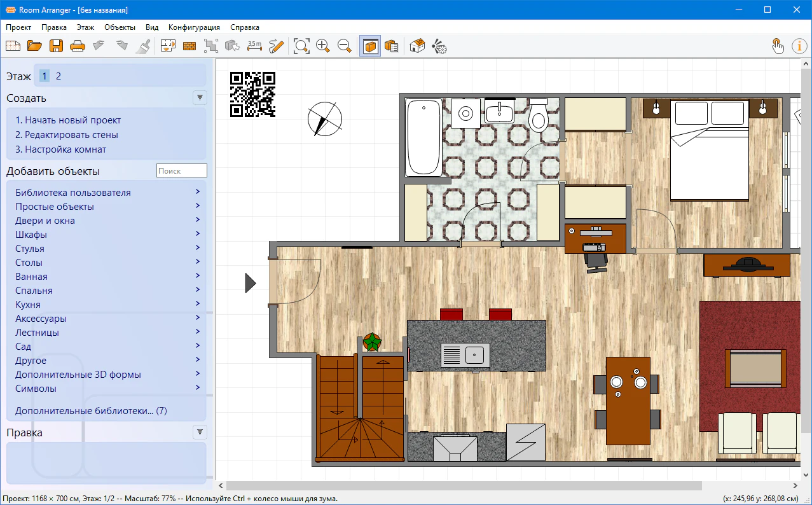Open the Этаж menu
This screenshot has width=812, height=505.
(85, 27)
